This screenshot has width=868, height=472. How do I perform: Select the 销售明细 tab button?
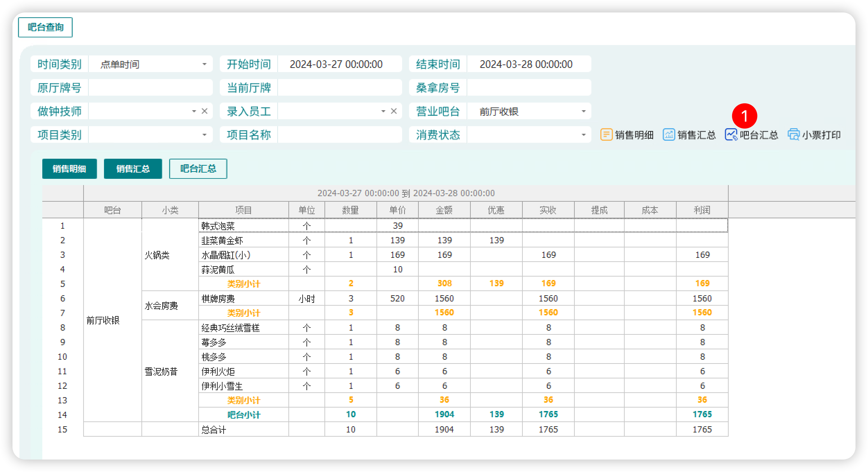pyautogui.click(x=70, y=169)
